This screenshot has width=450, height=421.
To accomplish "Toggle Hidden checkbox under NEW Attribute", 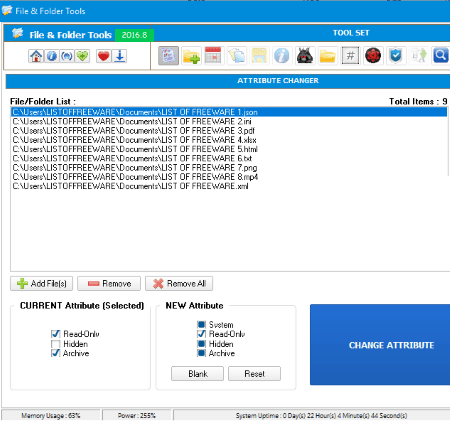I will (201, 344).
